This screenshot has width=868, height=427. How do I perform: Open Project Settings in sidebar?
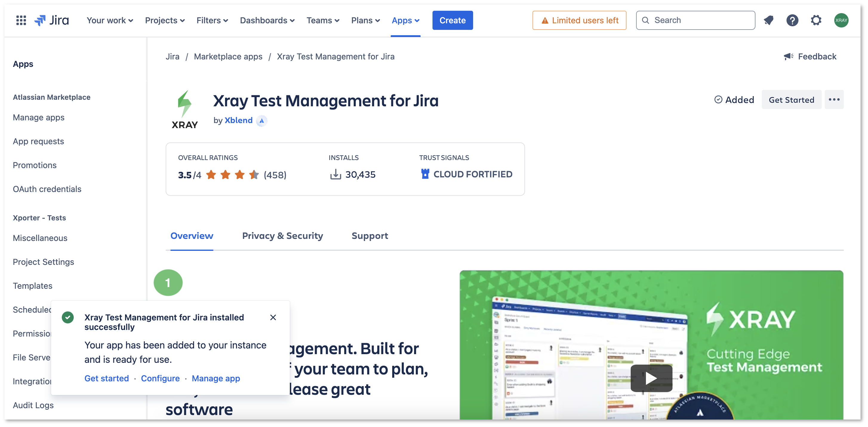click(44, 262)
